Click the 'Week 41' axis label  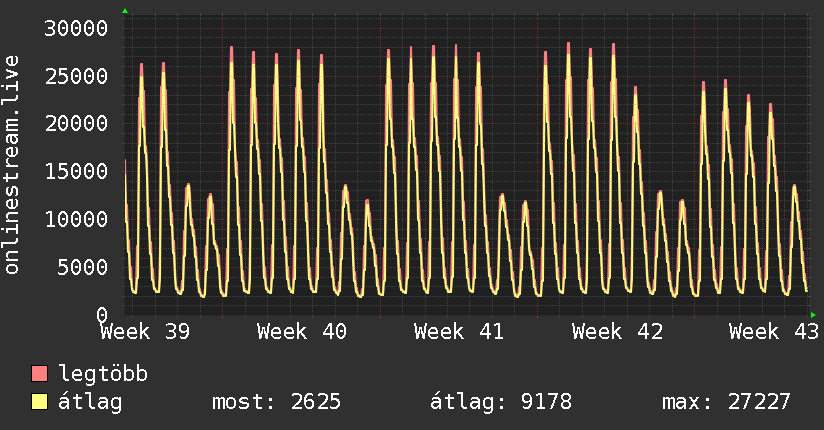coord(459,332)
